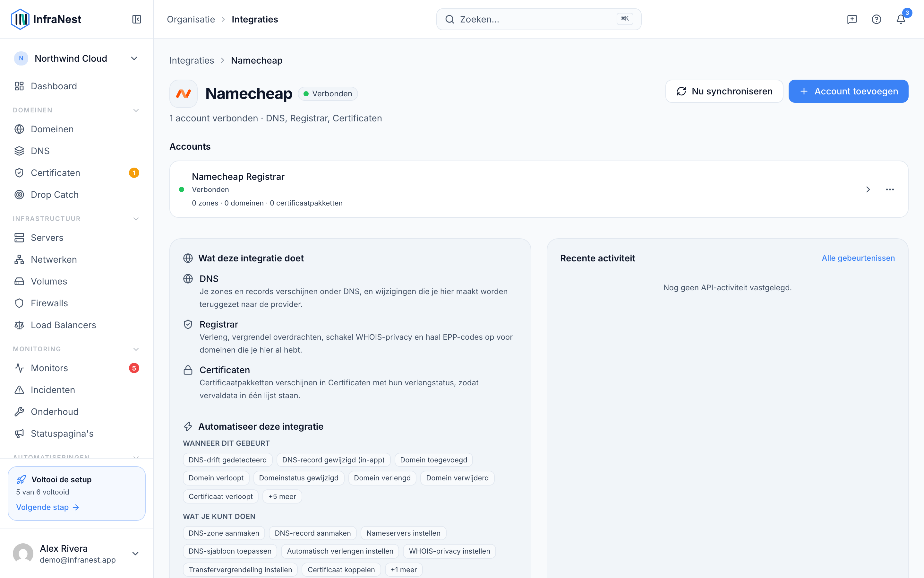Focus the Zoeken search field
This screenshot has height=578, width=924.
coord(539,19)
